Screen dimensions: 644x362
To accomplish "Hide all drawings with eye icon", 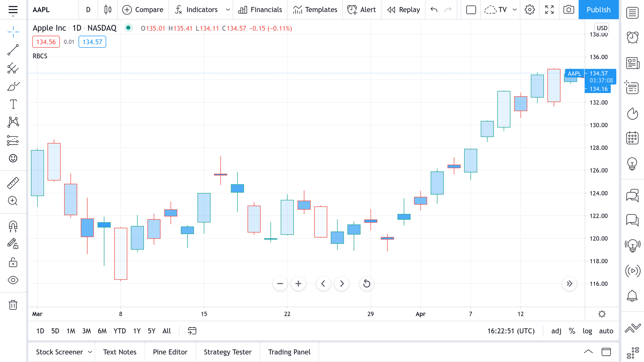I will (13, 280).
